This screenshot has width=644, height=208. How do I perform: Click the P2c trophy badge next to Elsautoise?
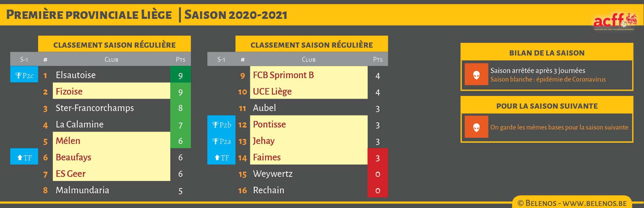click(24, 75)
